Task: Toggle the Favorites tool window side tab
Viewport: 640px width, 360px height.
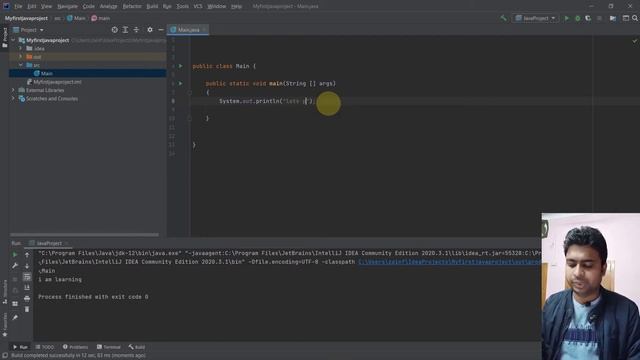Action: click(4, 325)
